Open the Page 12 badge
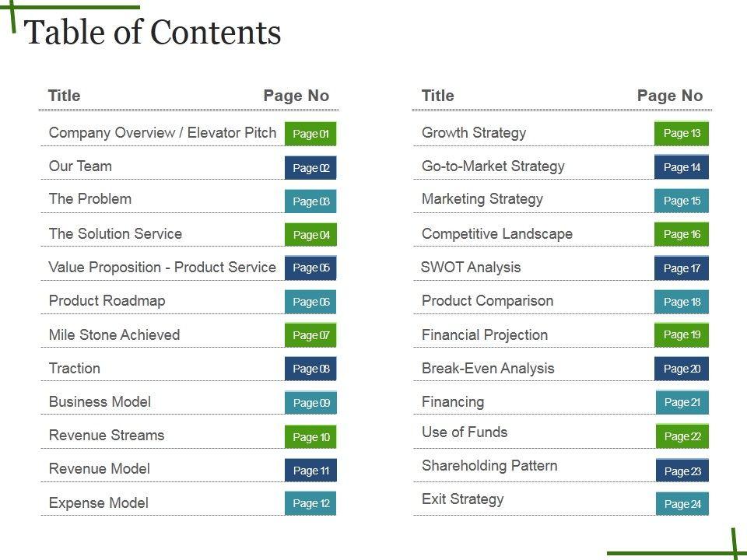 tap(310, 503)
